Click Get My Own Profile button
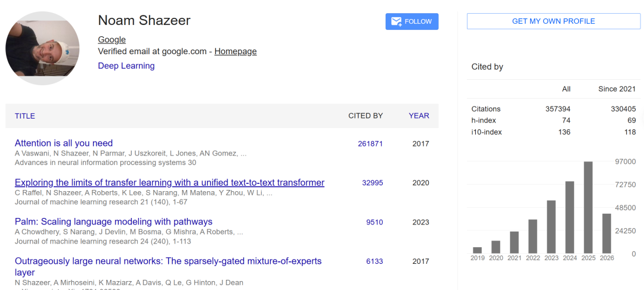The image size is (644, 290). 553,21
